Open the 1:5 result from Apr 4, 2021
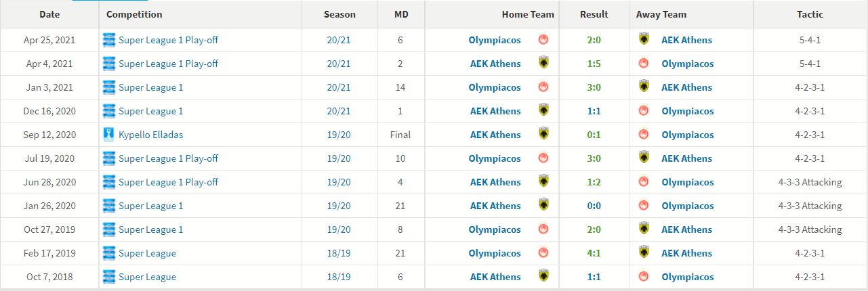 [594, 64]
